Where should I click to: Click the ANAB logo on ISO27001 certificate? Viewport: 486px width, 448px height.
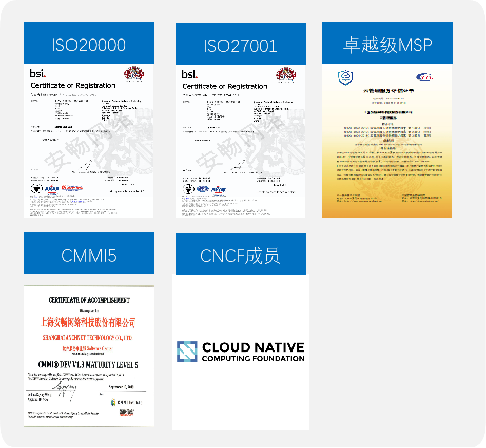coord(219,189)
